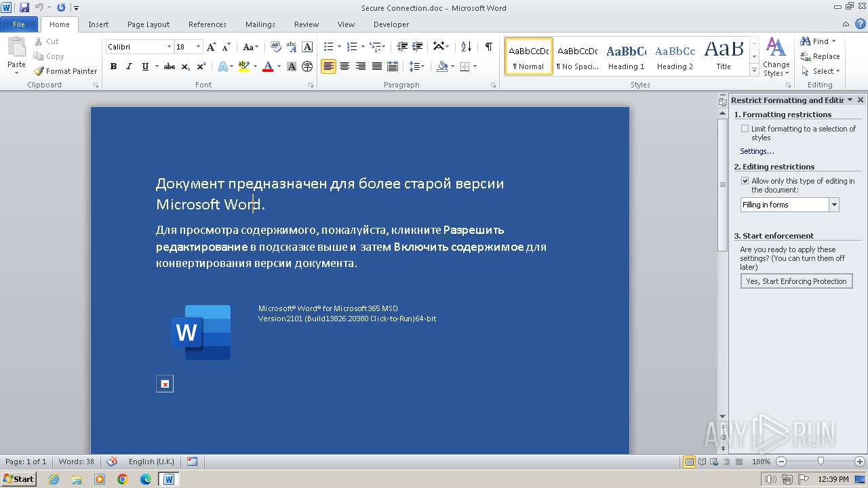Screen dimensions: 868x488
Task: Open the font name dropdown
Action: coord(169,47)
